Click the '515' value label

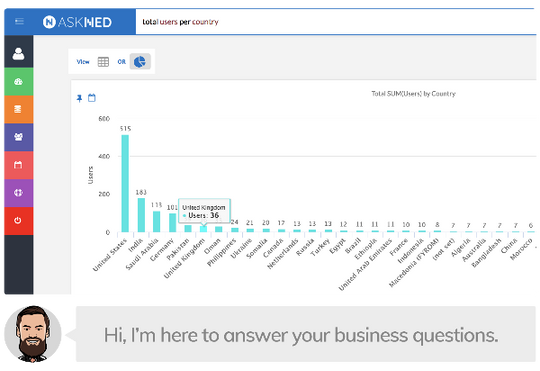coord(125,128)
